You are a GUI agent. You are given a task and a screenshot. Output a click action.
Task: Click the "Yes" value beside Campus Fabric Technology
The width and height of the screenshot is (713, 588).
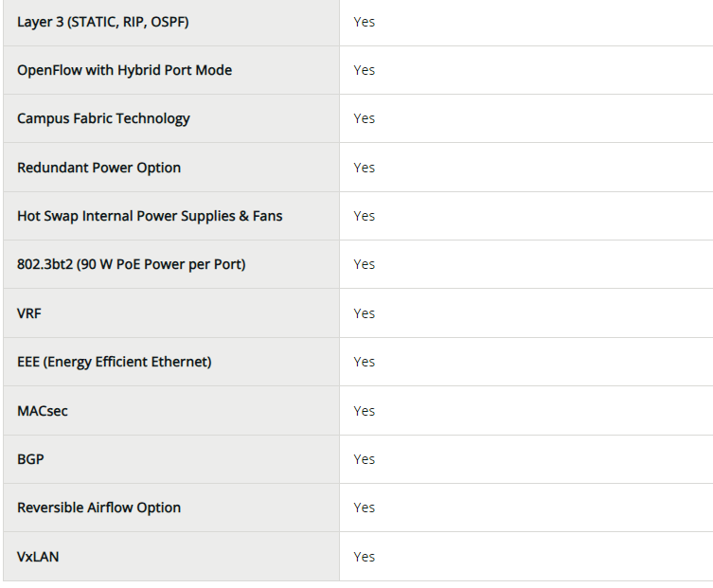[x=365, y=118]
